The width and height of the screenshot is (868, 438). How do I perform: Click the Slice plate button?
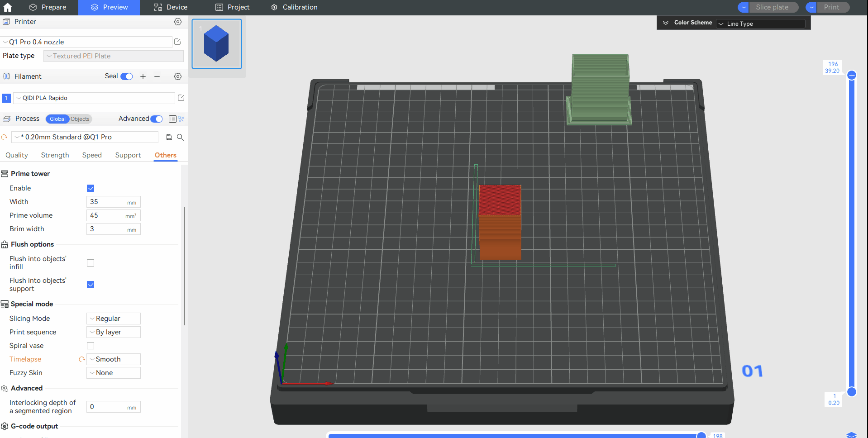(x=772, y=7)
